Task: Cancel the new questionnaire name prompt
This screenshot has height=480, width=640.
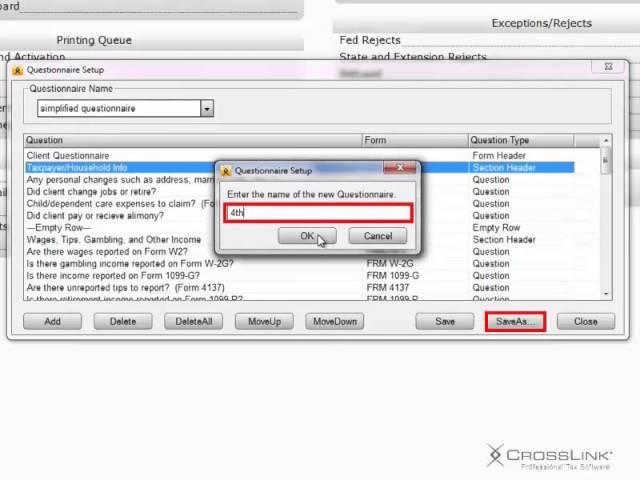Action: [x=378, y=236]
